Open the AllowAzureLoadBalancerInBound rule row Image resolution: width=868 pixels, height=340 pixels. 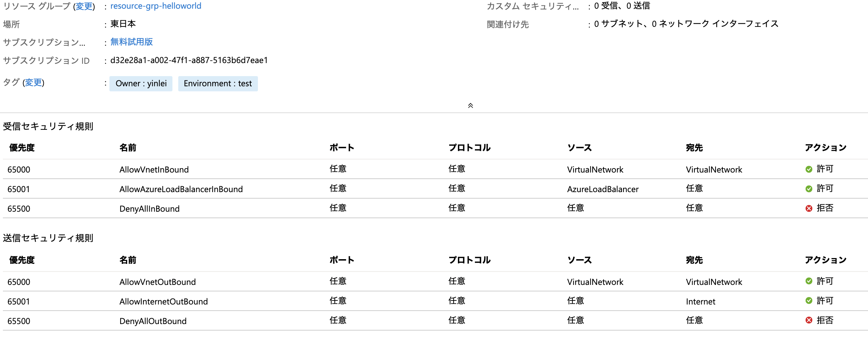click(435, 189)
